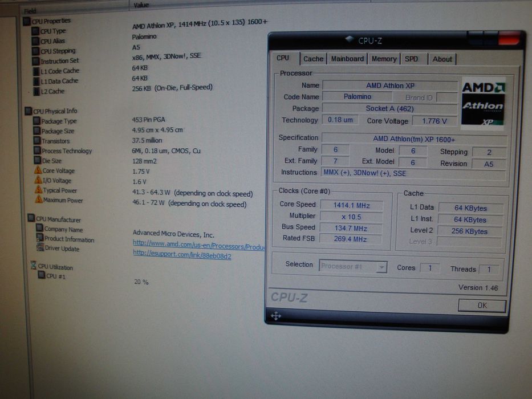Click the Multiplier 'x 10.5' field
532x399 pixels.
[x=351, y=217]
